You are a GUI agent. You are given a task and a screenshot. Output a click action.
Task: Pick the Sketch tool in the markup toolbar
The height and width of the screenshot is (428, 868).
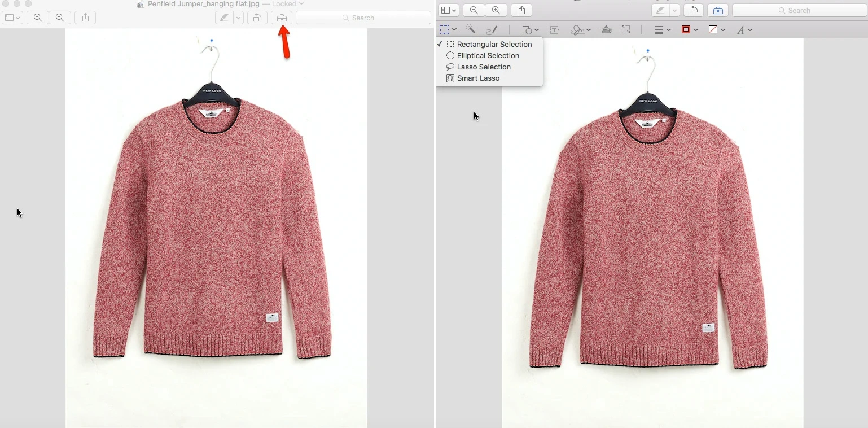click(x=492, y=29)
